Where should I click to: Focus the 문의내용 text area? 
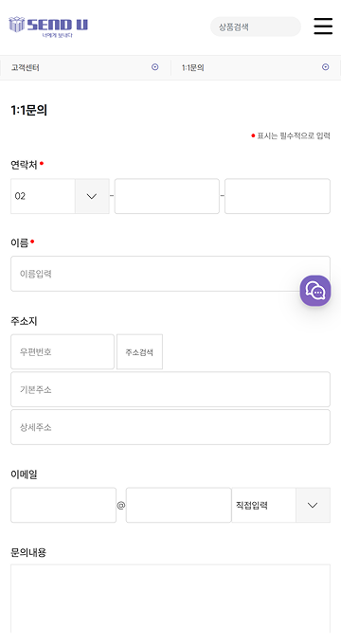(170, 599)
